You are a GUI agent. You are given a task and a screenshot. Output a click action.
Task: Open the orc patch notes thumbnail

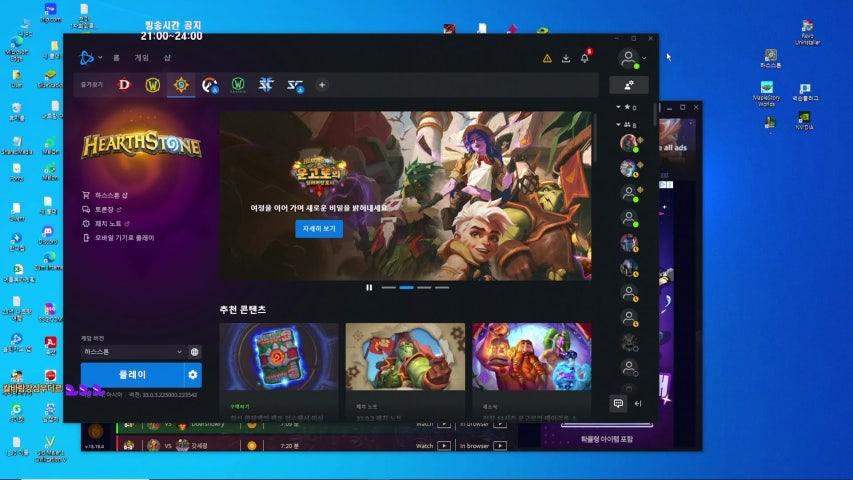tap(405, 357)
